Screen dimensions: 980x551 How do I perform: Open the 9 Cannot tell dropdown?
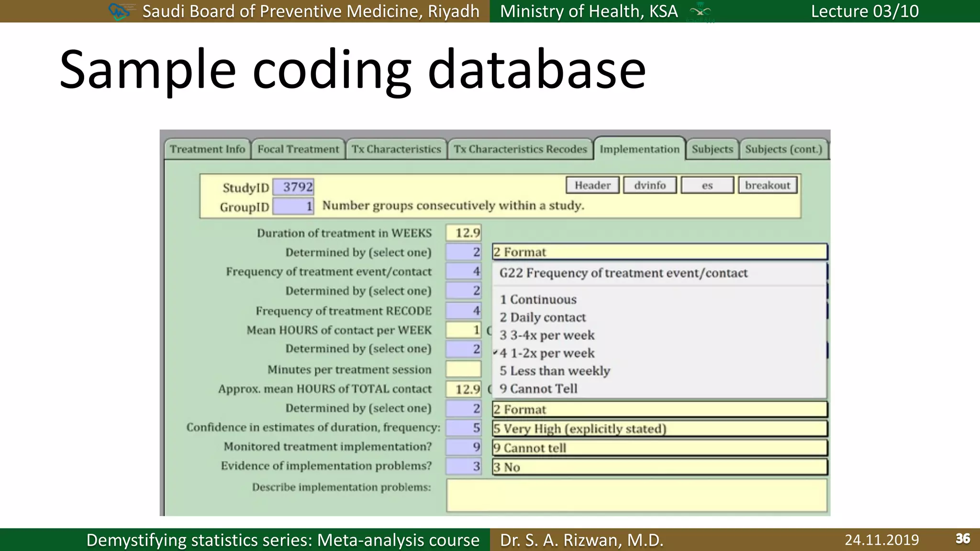click(x=660, y=448)
